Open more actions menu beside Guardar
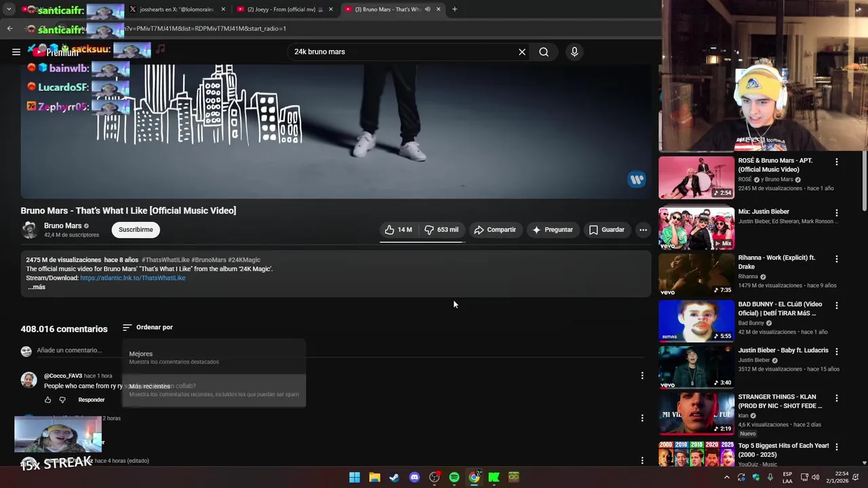868x488 pixels. coord(643,230)
